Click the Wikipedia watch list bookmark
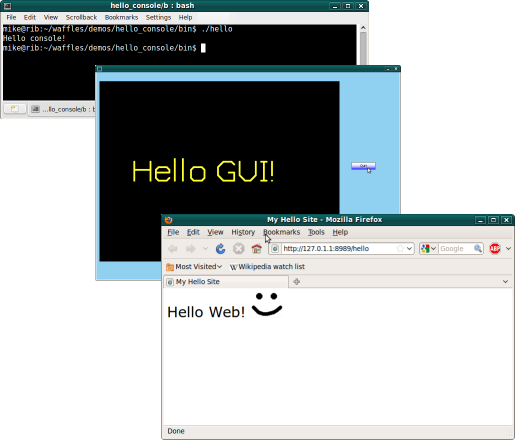The image size is (515, 440). (x=267, y=267)
